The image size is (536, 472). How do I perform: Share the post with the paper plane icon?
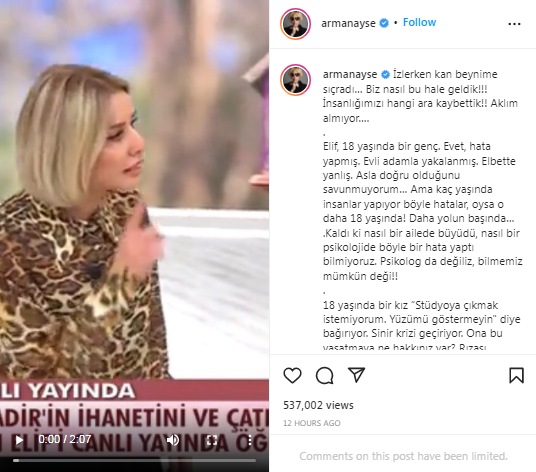tap(356, 375)
